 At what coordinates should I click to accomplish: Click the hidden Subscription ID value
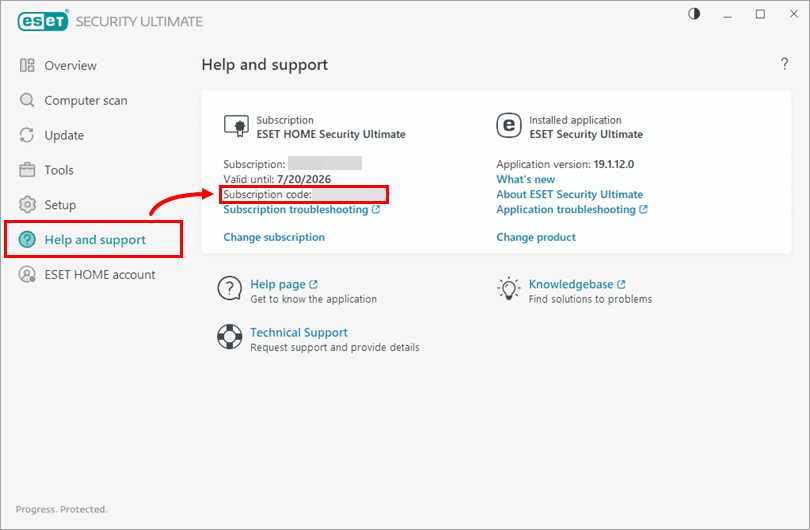[x=325, y=163]
